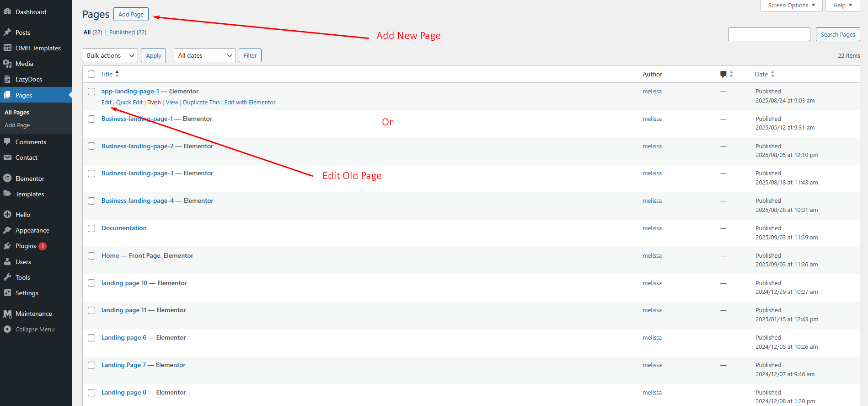Open Media via its sidebar icon
868x406 pixels.
[7, 64]
